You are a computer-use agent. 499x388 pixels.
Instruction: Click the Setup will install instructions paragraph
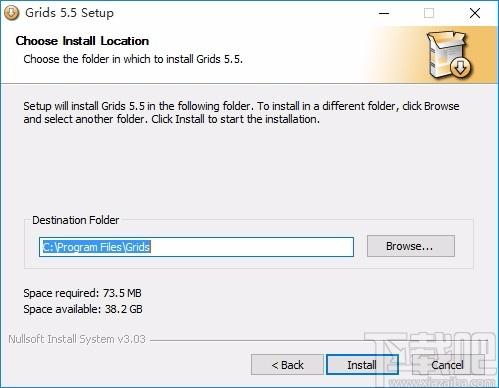tap(241, 113)
